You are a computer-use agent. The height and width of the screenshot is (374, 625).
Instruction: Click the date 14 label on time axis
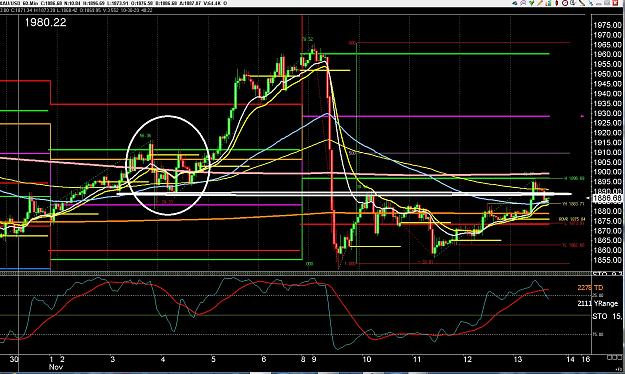click(x=570, y=359)
